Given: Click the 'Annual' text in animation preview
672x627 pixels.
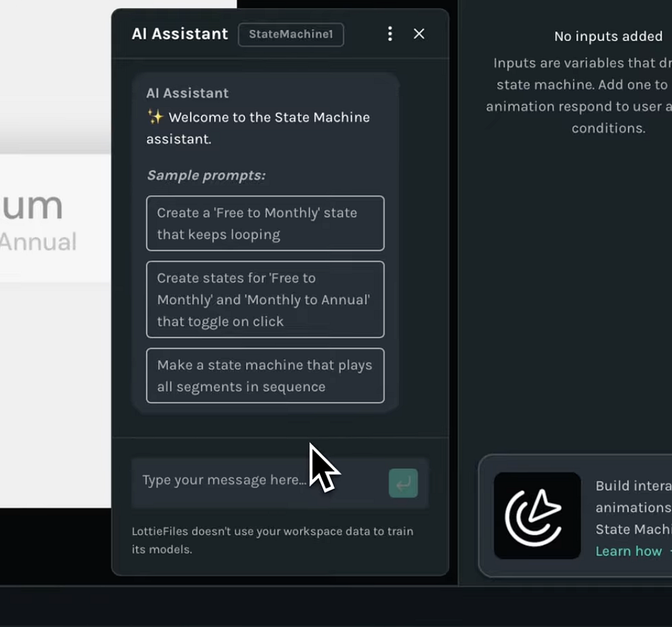Looking at the screenshot, I should 38,242.
